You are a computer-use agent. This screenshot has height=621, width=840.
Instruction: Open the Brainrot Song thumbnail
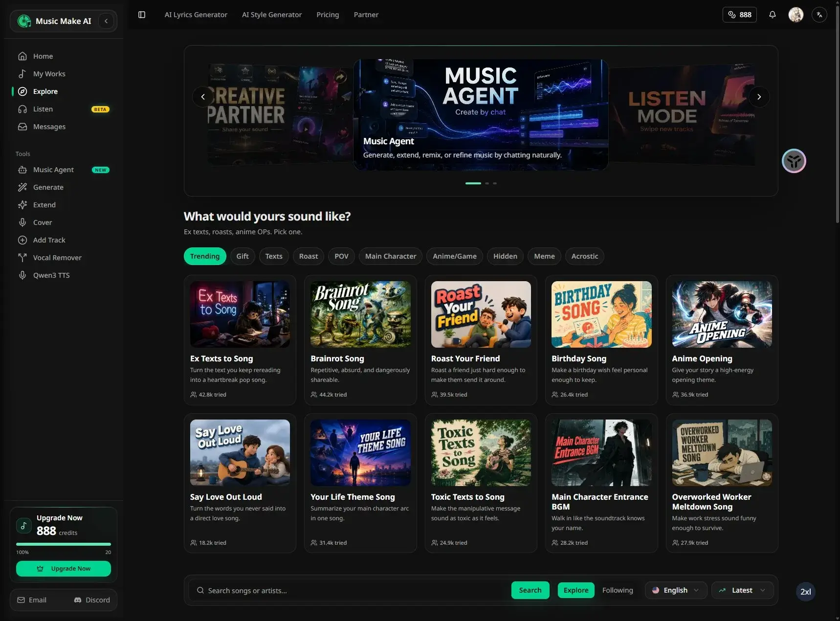[360, 314]
